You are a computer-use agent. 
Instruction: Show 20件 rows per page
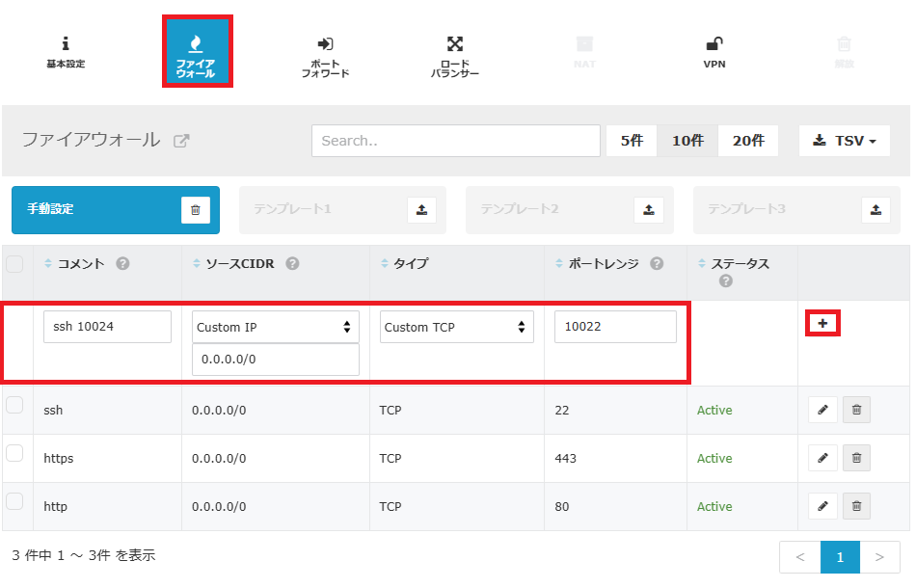[x=748, y=141]
